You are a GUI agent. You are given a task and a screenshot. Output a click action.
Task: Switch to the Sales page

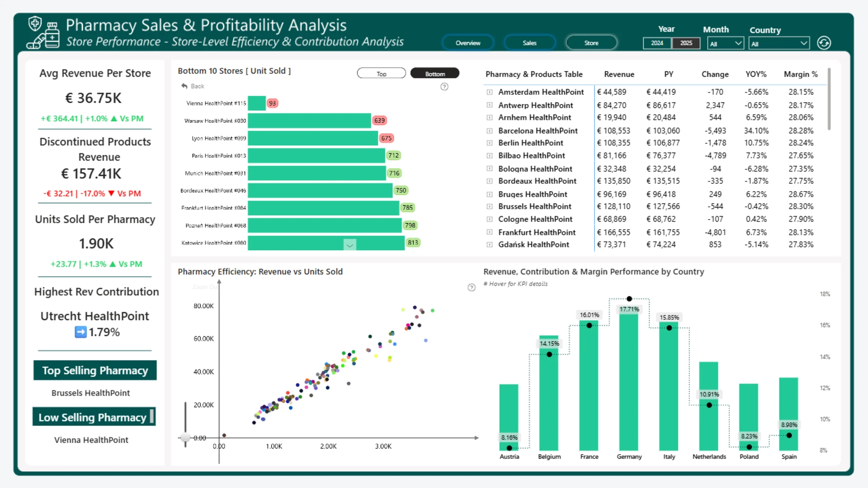coord(529,43)
